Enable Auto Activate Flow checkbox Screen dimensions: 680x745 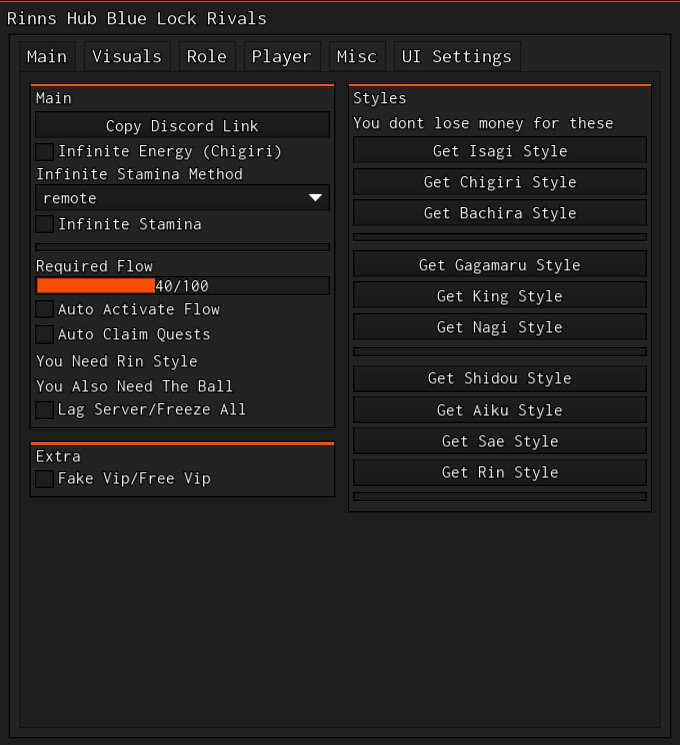tap(45, 310)
